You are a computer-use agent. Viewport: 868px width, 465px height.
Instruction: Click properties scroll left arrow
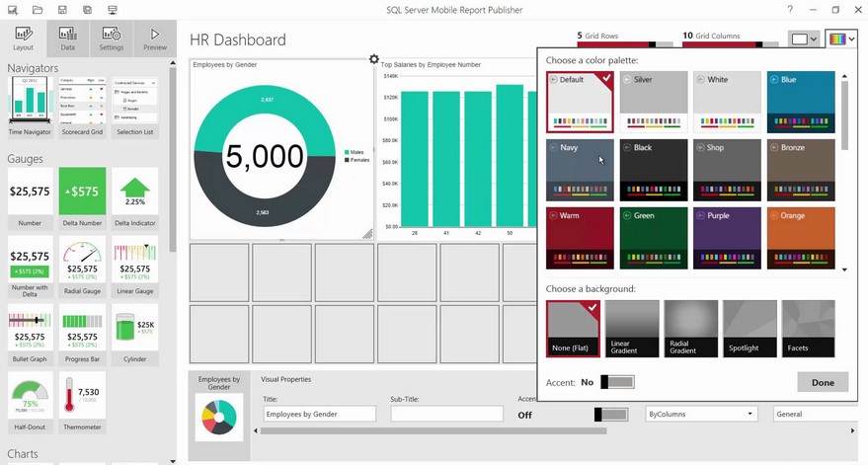(x=256, y=430)
